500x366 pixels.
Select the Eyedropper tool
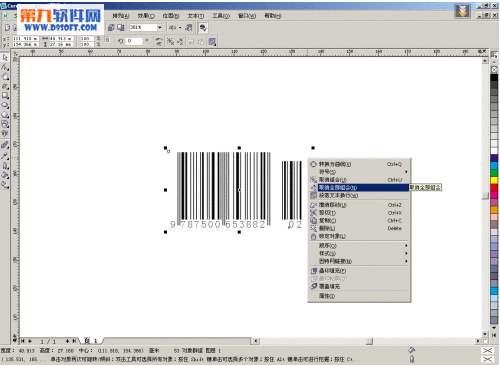[5, 155]
